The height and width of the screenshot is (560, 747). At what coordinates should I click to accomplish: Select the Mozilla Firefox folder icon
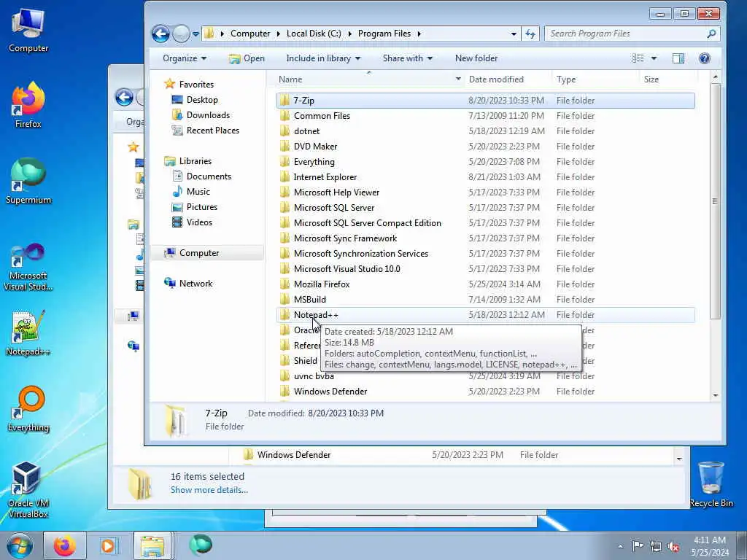(x=285, y=284)
